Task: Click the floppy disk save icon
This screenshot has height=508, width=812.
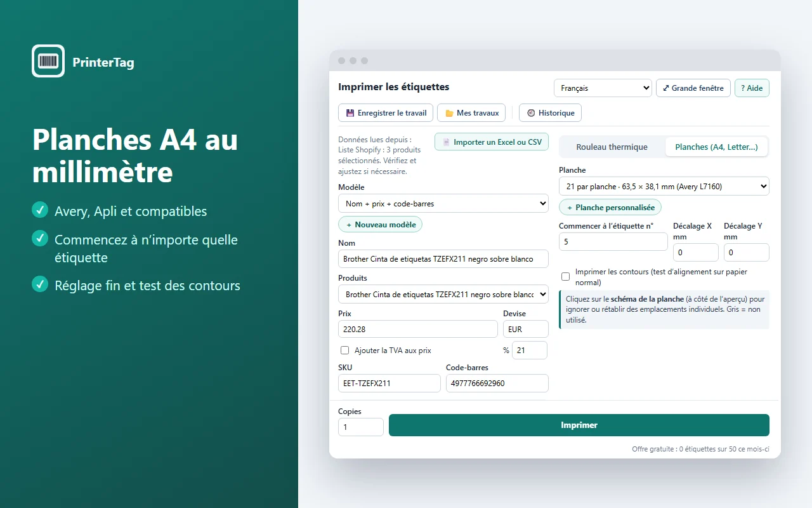Action: click(x=350, y=113)
